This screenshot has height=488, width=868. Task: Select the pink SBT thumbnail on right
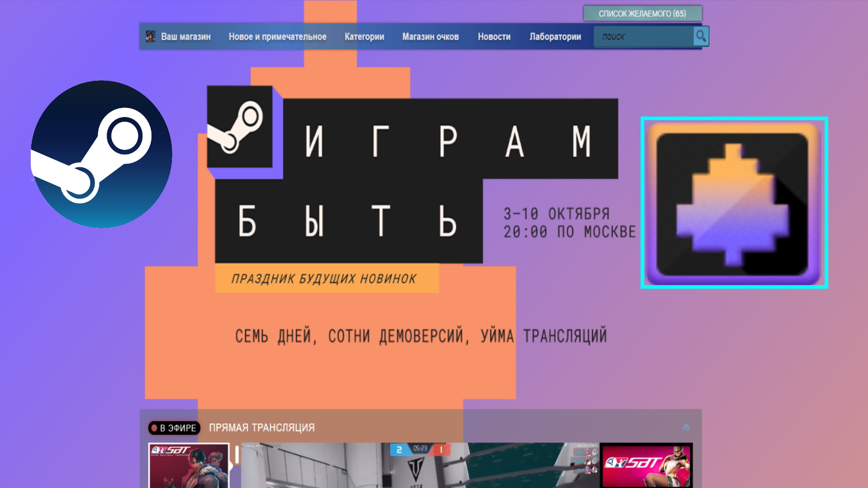pos(646,465)
